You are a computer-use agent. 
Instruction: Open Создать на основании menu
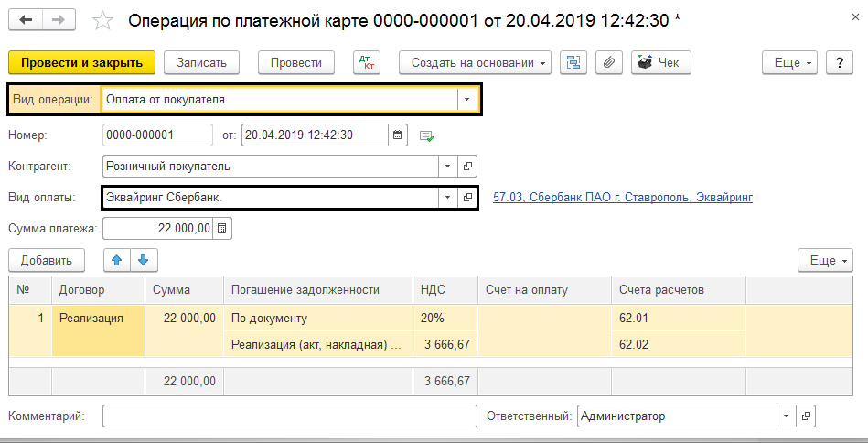coord(475,62)
